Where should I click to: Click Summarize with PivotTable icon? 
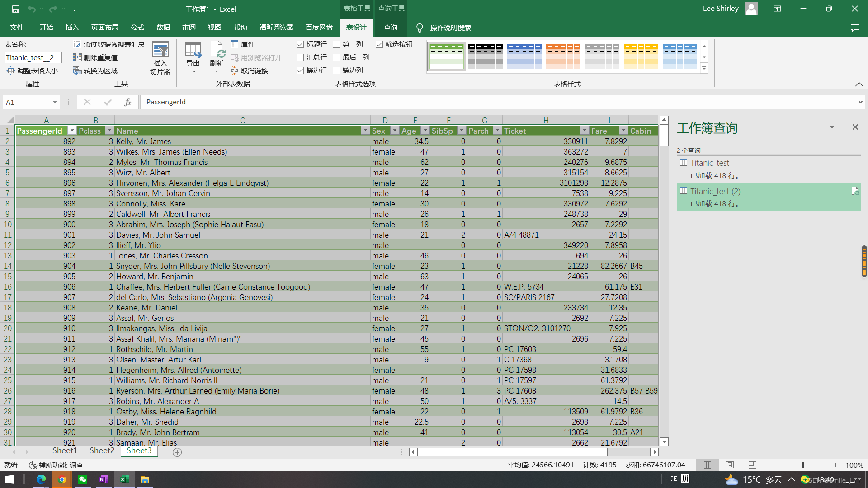pyautogui.click(x=77, y=44)
